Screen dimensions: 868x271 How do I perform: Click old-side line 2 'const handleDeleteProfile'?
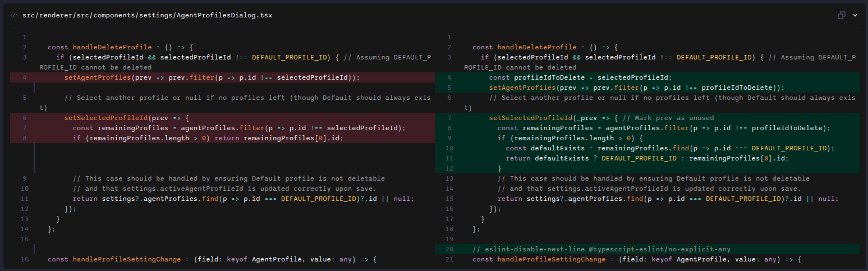point(222,47)
